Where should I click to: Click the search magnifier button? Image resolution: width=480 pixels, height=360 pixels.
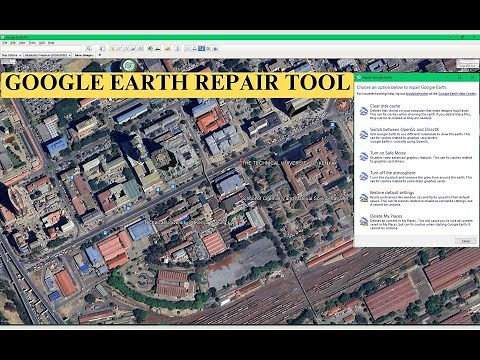[89, 48]
